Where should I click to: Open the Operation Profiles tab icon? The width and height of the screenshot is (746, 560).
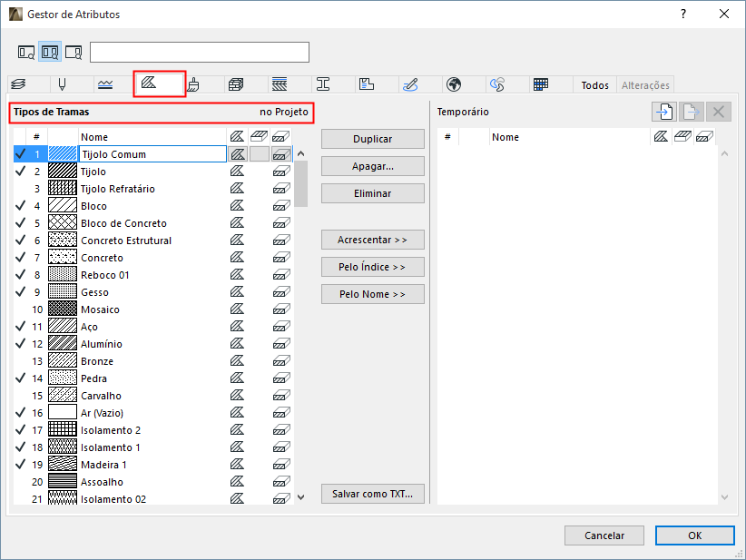(497, 84)
